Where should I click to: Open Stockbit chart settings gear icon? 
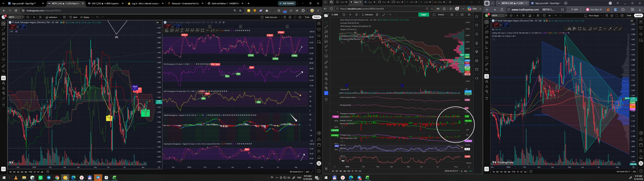click(452, 15)
